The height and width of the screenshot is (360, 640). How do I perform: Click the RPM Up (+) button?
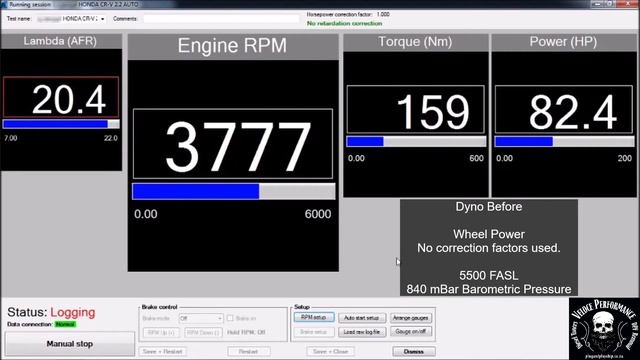[x=161, y=333]
